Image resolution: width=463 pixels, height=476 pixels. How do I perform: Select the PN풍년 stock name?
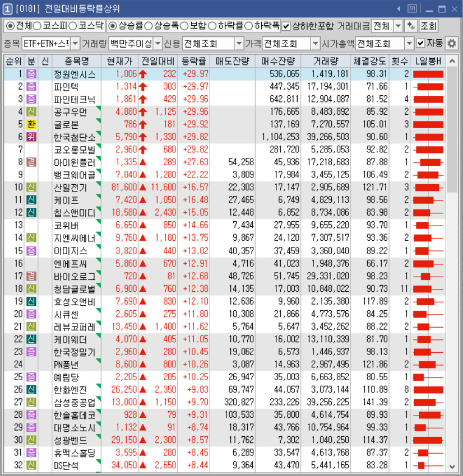point(66,365)
